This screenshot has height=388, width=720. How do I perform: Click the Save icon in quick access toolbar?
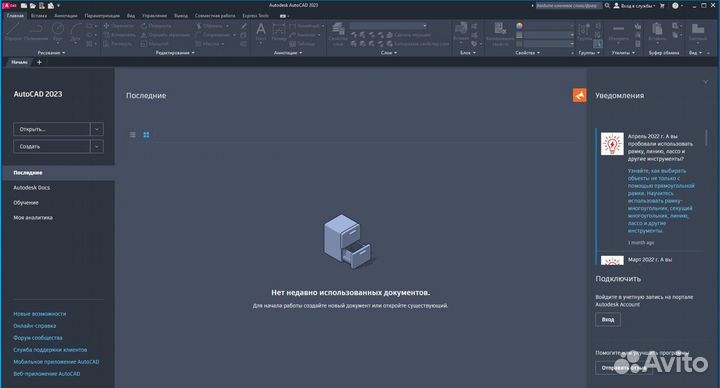(42, 6)
